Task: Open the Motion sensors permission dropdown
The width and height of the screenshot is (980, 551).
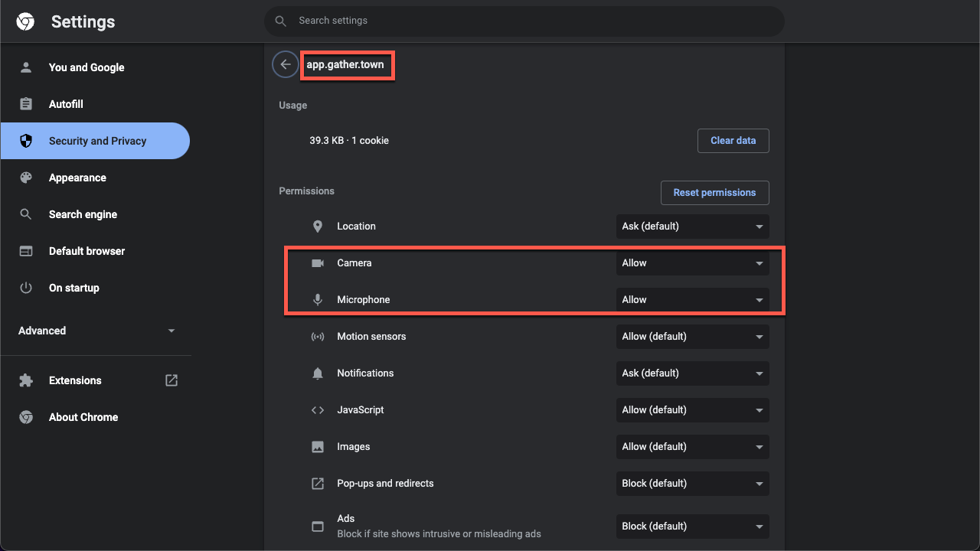Action: (692, 337)
